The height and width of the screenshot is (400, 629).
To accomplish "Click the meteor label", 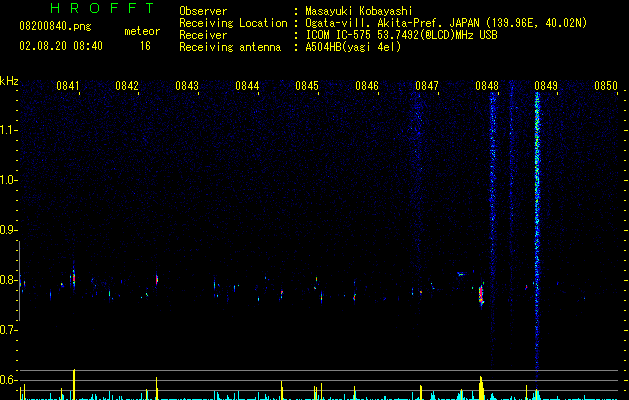I will [142, 31].
